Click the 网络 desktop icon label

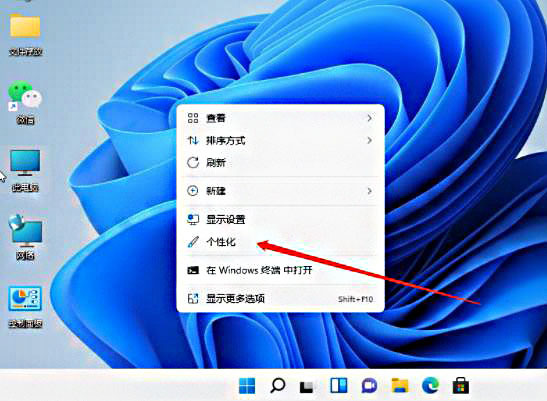tap(25, 256)
